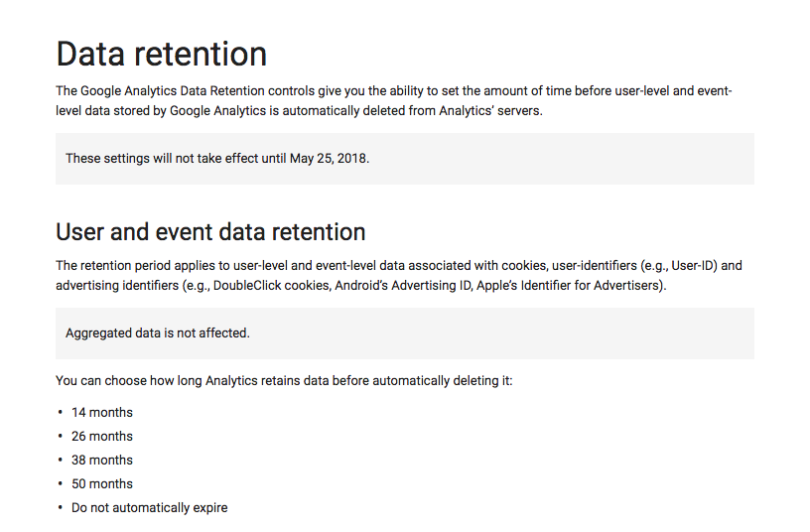Click the text Android's Advertising ID

point(403,285)
